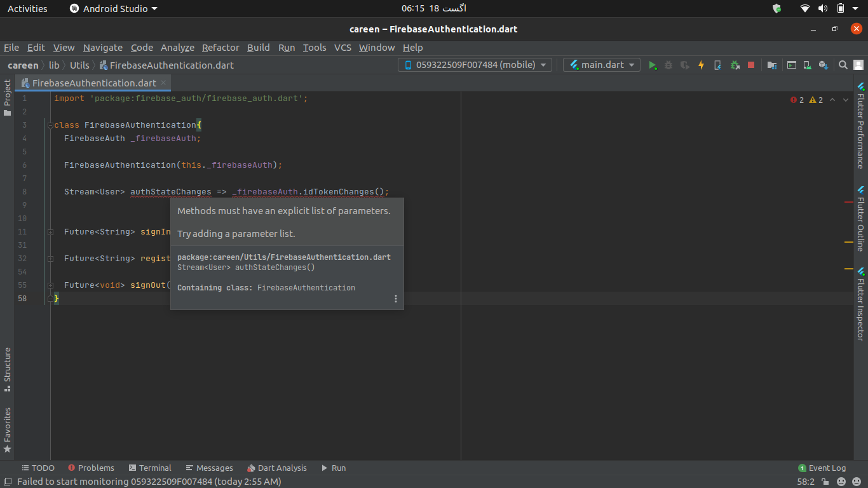Switch to the Dart Analysis tab
Image resolution: width=868 pixels, height=488 pixels.
277,468
